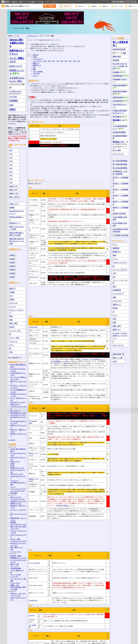Open the ミュージックビデオ subcontent link
This screenshot has width=138, height=644.
(x=120, y=270)
